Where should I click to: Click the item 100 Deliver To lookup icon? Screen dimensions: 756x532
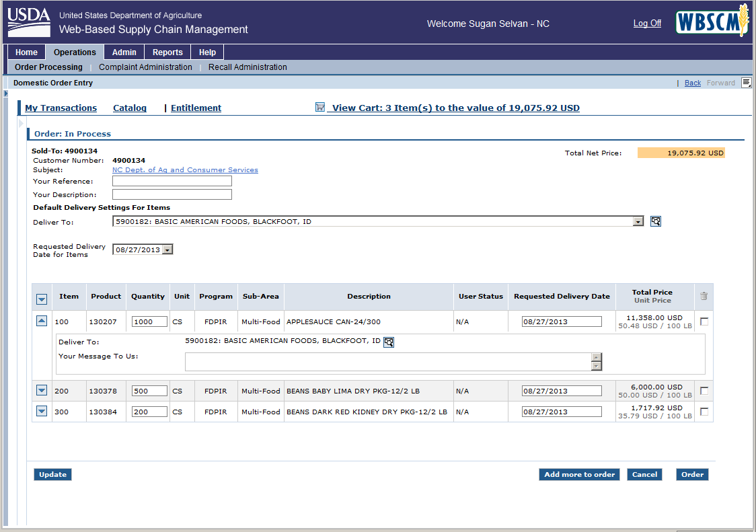coord(389,342)
